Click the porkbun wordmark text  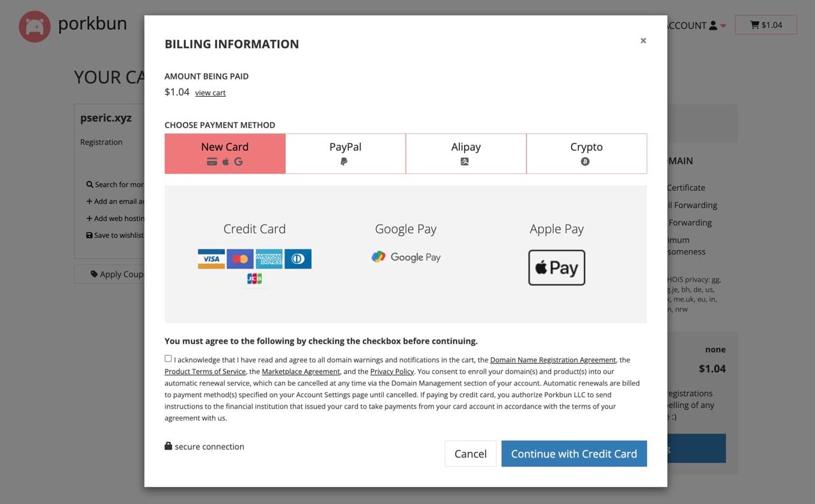coord(92,24)
